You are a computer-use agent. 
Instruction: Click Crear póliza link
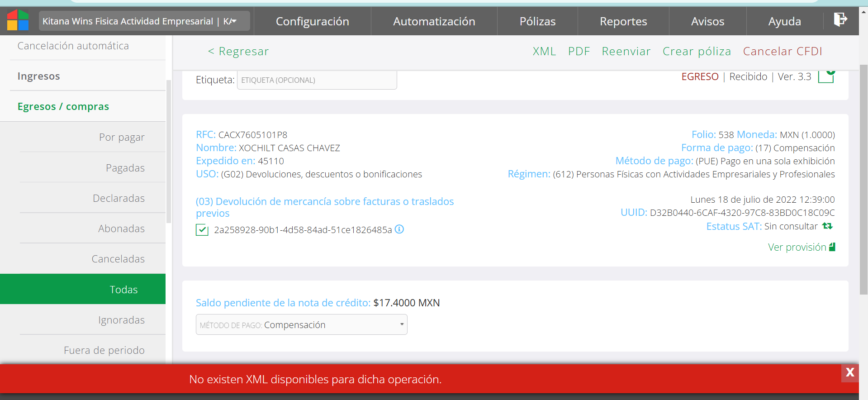click(696, 52)
